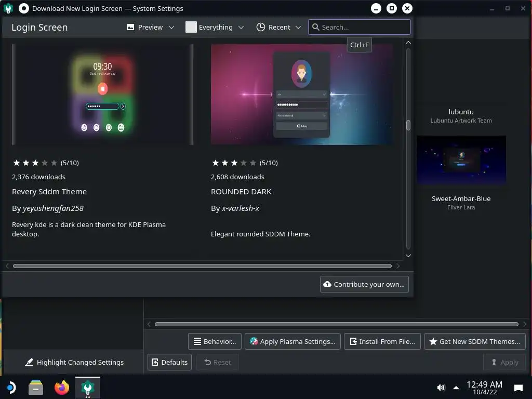Click the Defaults button's document icon
Viewport: 532px width, 399px height.
(x=155, y=362)
